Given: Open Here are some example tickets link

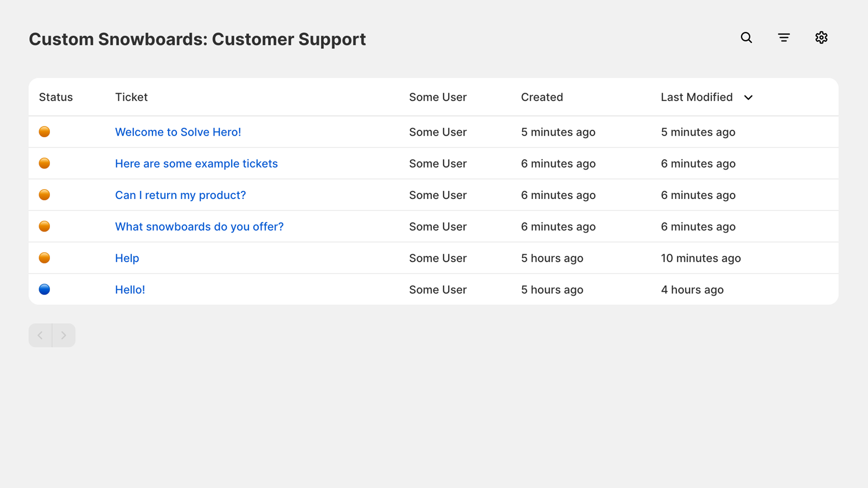Looking at the screenshot, I should 196,164.
